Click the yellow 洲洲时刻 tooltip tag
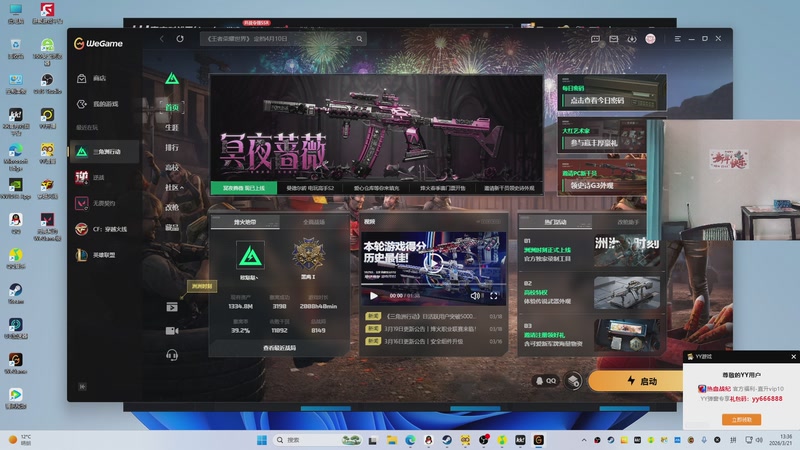 pos(202,286)
